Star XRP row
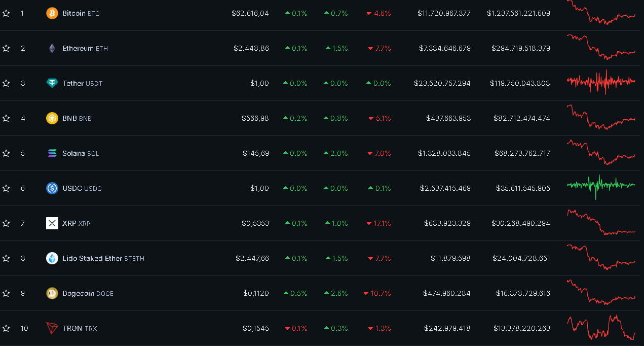This screenshot has width=644, height=346. point(6,223)
